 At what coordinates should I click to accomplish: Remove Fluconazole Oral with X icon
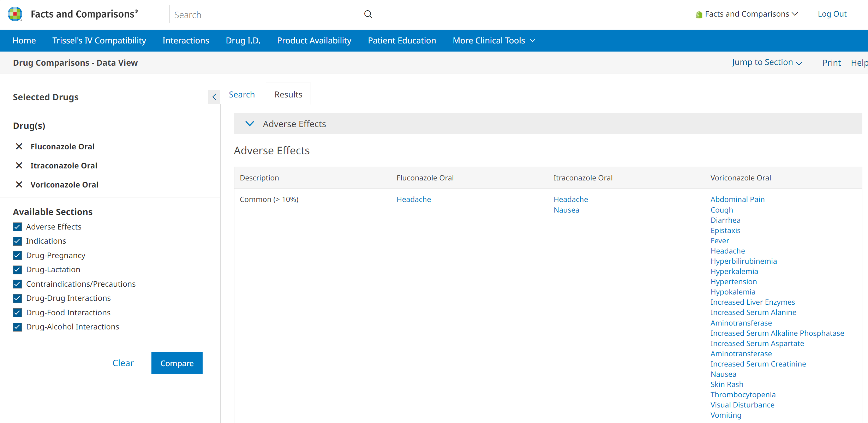tap(19, 147)
